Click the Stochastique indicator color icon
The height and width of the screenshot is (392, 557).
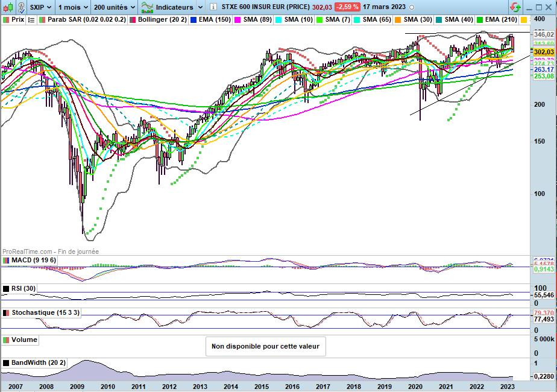tap(7, 314)
